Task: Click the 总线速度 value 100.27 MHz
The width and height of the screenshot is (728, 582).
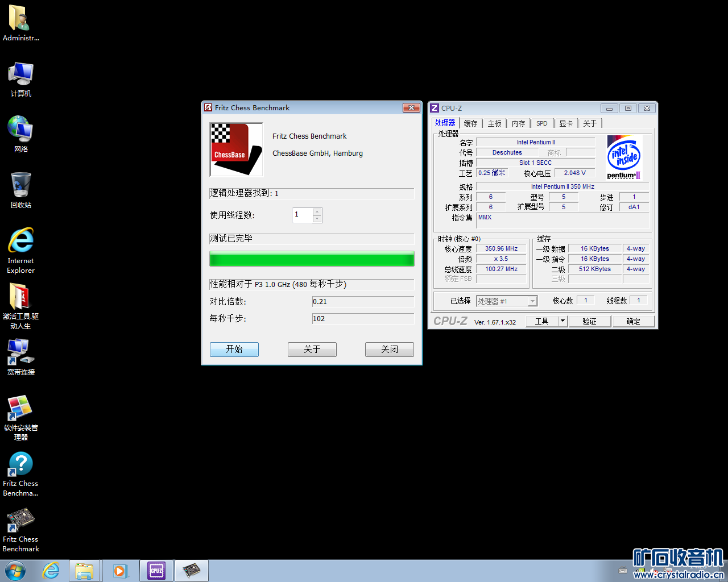Action: point(502,269)
